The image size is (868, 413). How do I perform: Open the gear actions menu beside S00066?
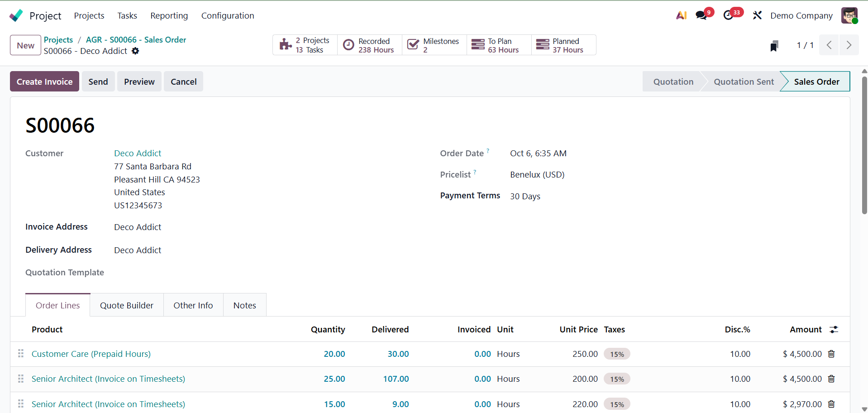pyautogui.click(x=135, y=51)
